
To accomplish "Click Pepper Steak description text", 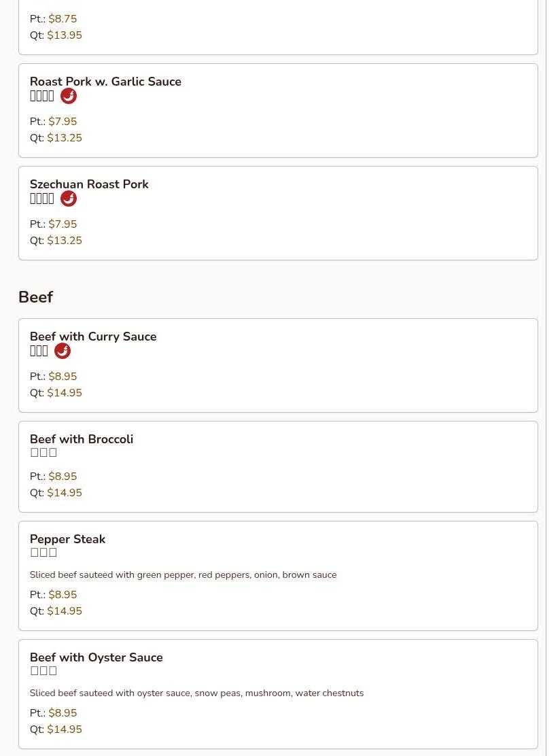I will (183, 575).
